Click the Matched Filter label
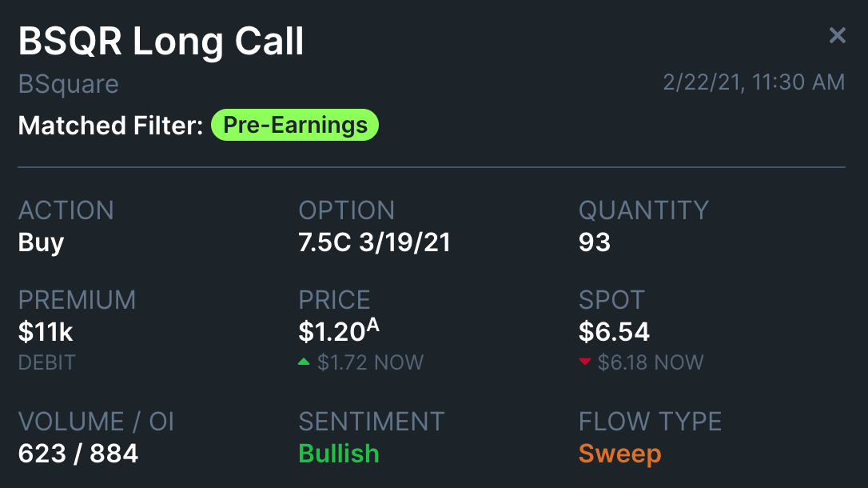Image resolution: width=868 pixels, height=488 pixels. click(110, 126)
